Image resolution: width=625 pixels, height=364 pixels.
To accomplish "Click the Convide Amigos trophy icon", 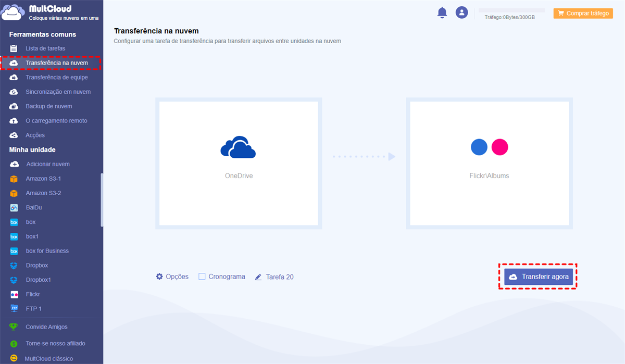I will click(14, 327).
